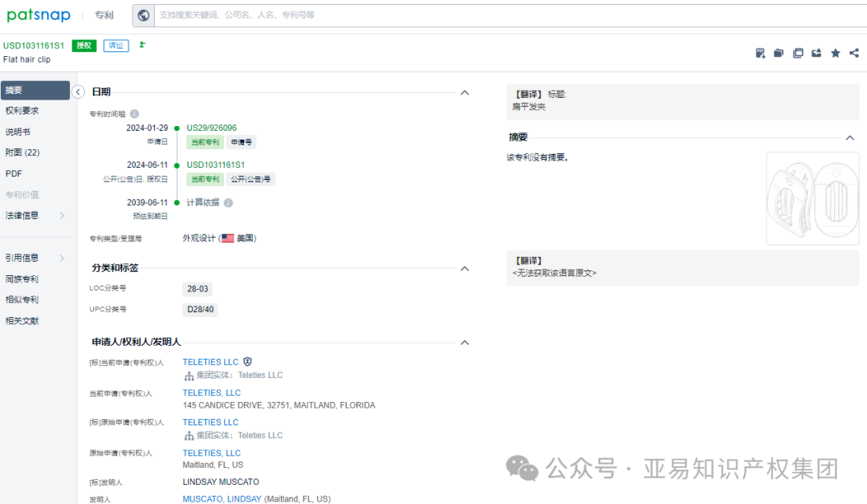Click translated title 扁平发夹
867x504 pixels.
coord(528,107)
